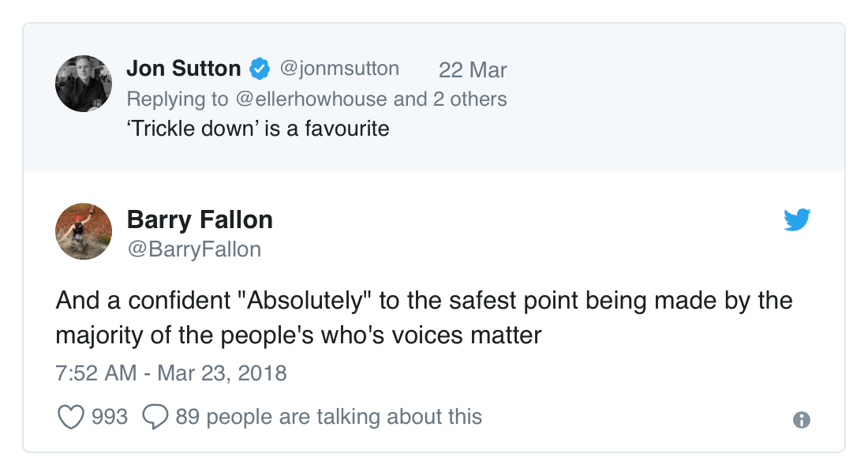The width and height of the screenshot is (868, 472).
Task: Like the tweet with heart icon
Action: 71,417
